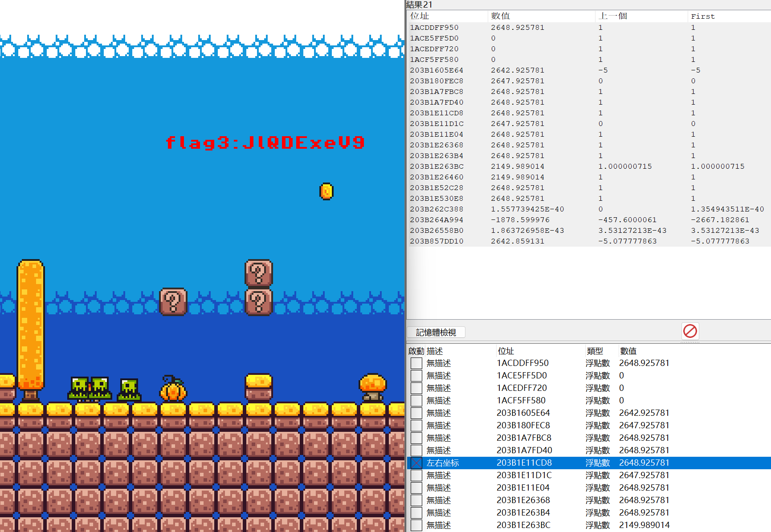The image size is (771, 532).
Task: Select result row 1ACEDFF720
Action: pos(589,49)
